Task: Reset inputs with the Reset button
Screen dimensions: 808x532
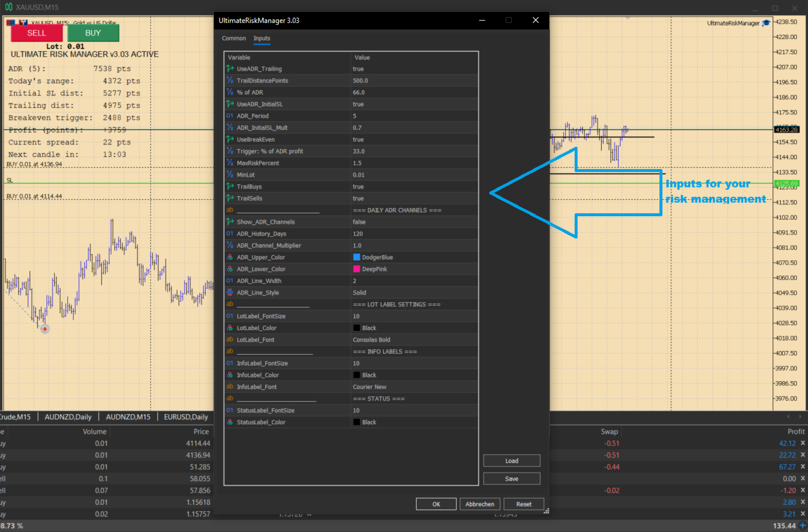Action: 524,504
